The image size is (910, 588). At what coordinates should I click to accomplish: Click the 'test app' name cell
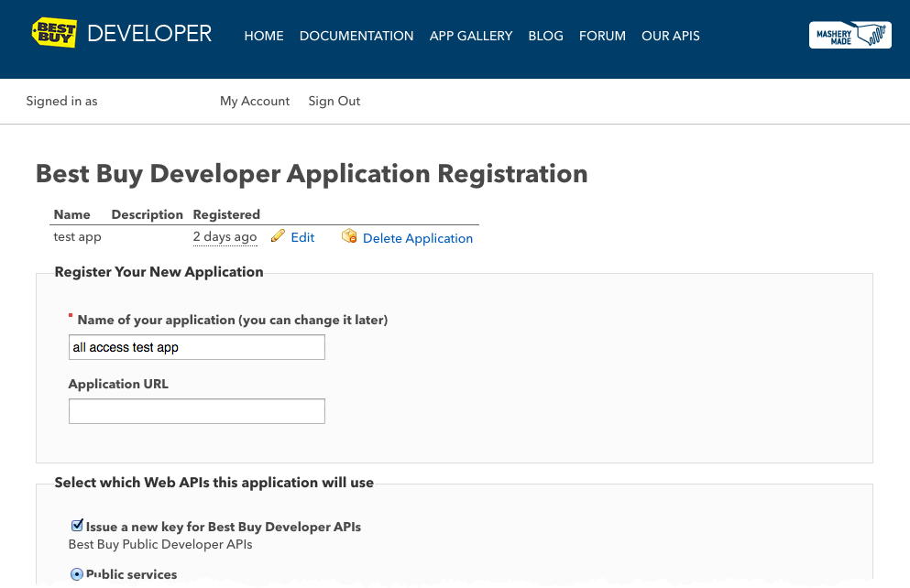coord(77,237)
